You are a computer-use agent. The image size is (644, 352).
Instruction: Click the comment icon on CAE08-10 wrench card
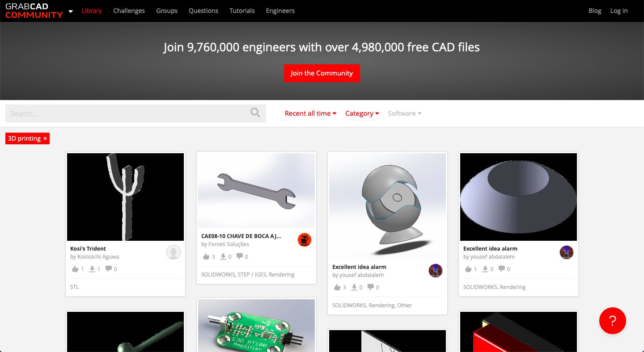pyautogui.click(x=240, y=256)
